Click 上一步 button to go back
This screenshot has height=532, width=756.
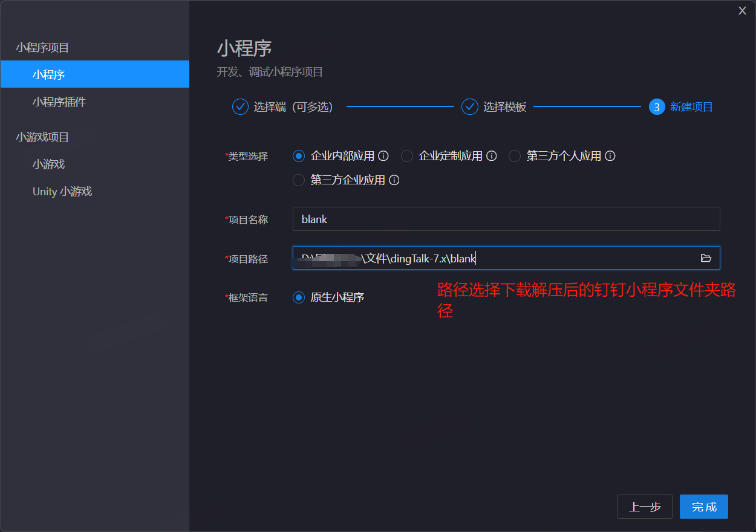[x=644, y=507]
